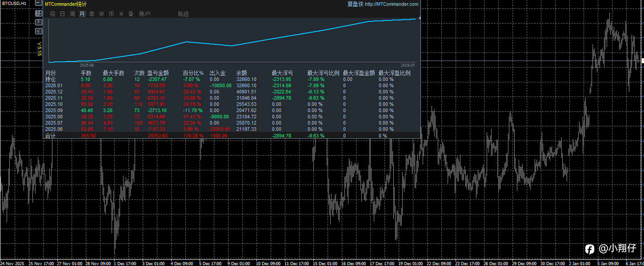
Task: Open help with the question mark icon
Action: click(x=38, y=22)
